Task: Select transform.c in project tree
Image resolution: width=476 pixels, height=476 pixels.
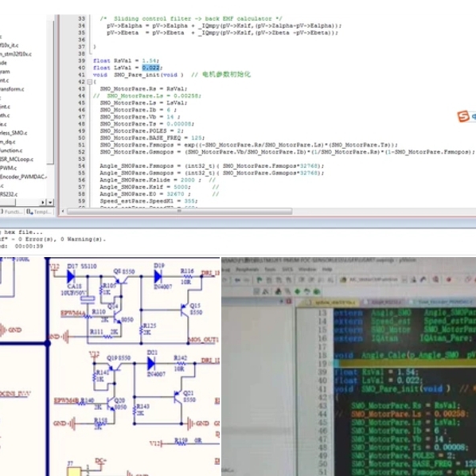Action: coord(12,89)
